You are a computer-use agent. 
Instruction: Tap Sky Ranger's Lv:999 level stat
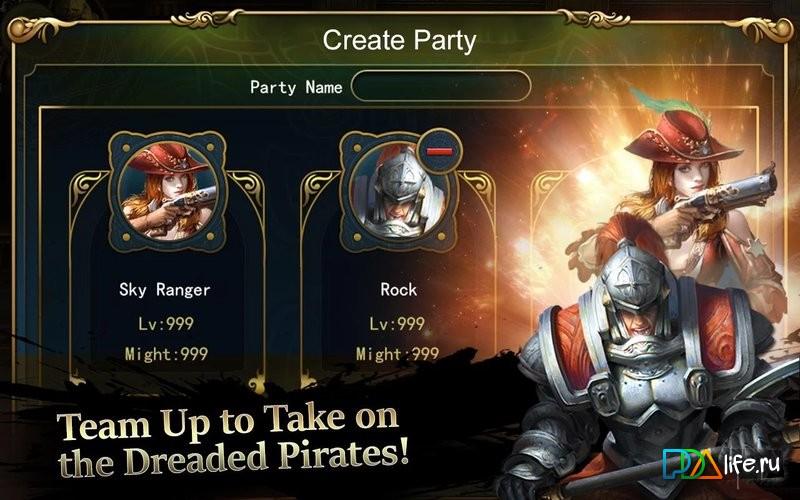pyautogui.click(x=166, y=323)
